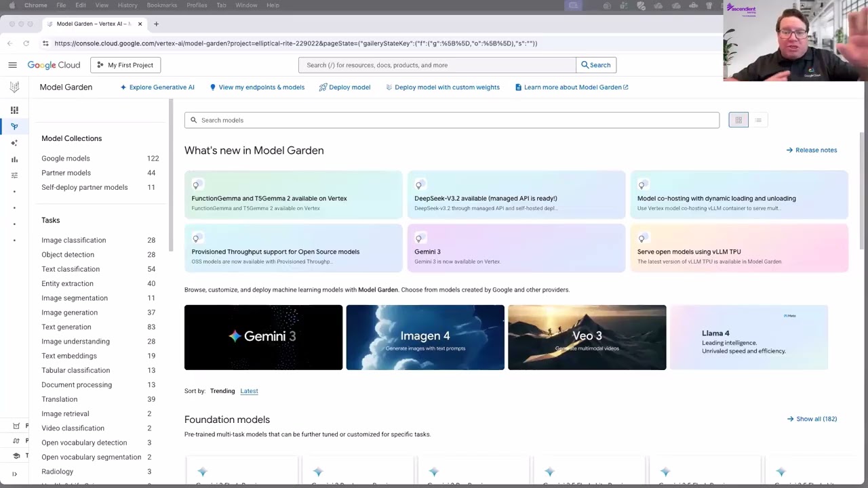
Task: Reload the page with browser refresh button
Action: coord(26,43)
